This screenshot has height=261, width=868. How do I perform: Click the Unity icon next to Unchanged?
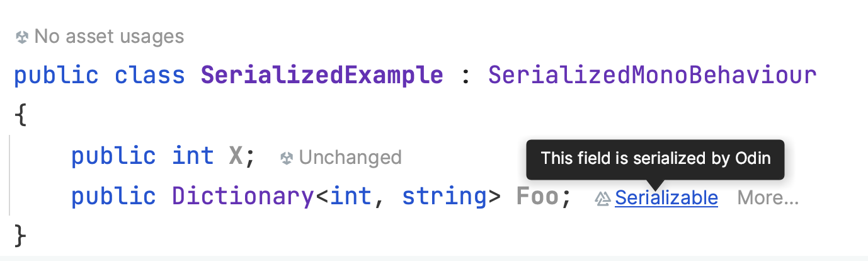287,158
